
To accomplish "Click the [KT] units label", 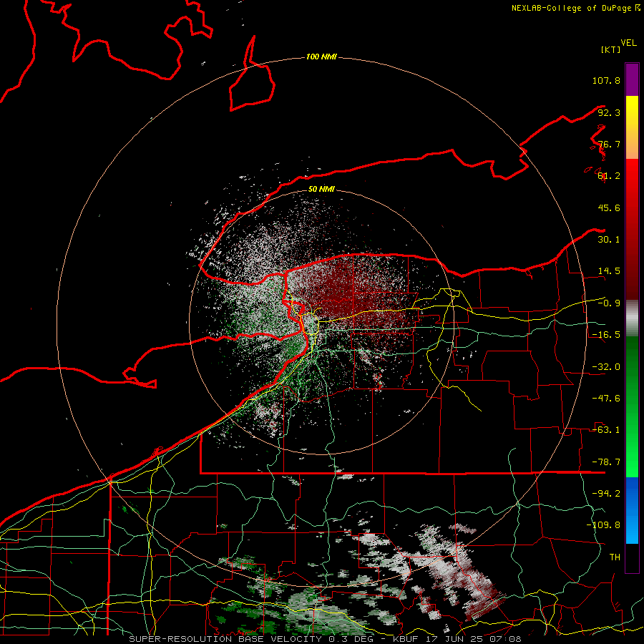I will coord(611,49).
